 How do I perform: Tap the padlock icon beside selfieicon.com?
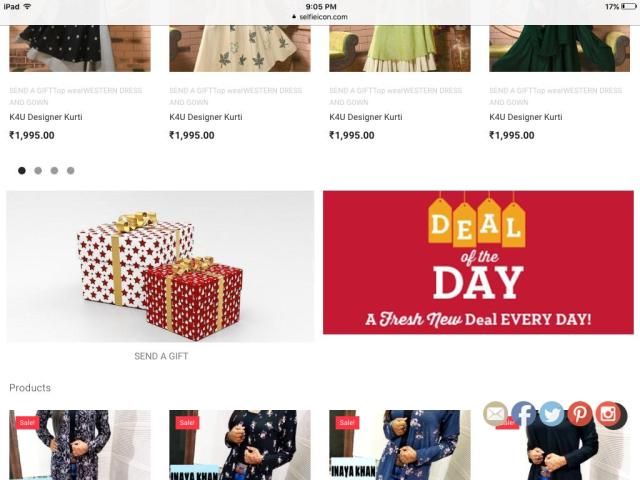[x=294, y=17]
